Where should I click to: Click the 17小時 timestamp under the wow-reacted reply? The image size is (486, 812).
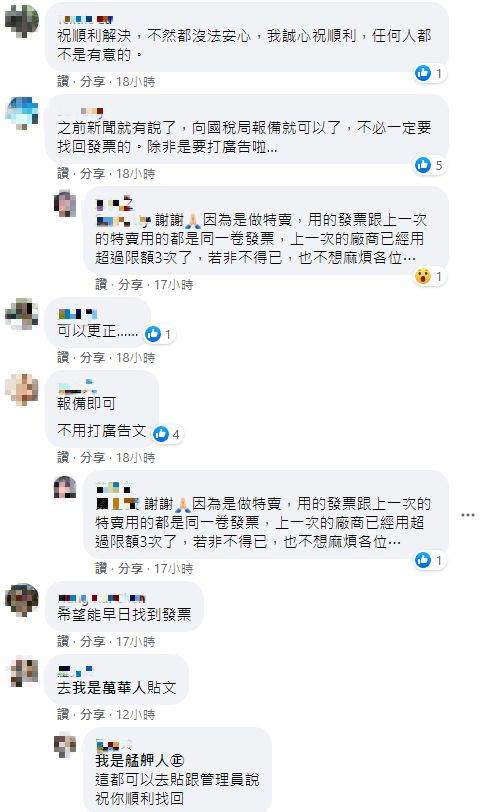174,284
